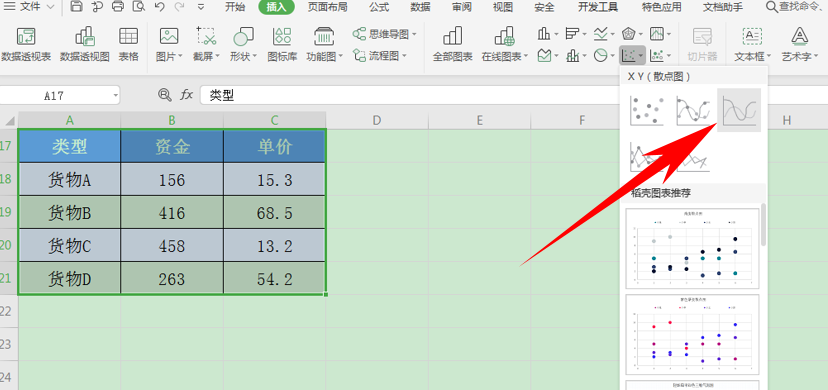Viewport: 828px width, 390px height.
Task: Expand the Name Box dropdown arrow
Action: click(x=115, y=96)
